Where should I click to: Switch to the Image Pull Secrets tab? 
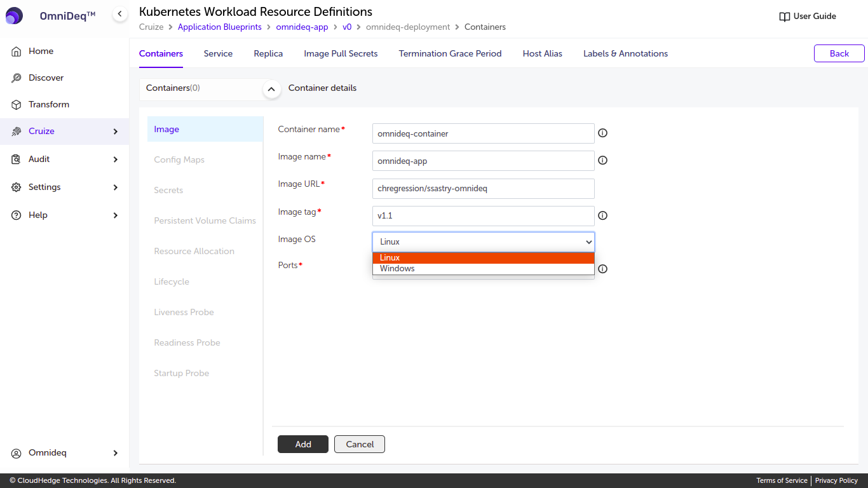click(x=341, y=53)
